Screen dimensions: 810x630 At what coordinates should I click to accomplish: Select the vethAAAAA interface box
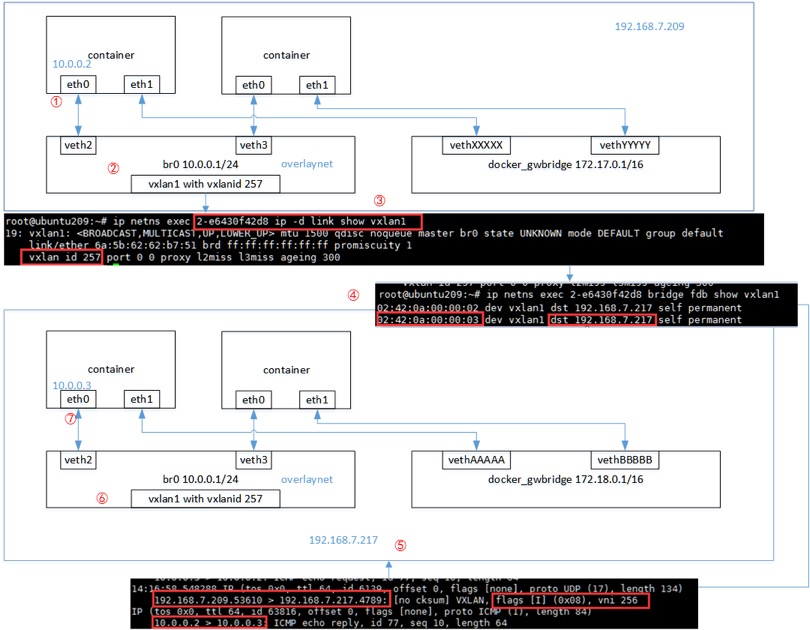476,460
